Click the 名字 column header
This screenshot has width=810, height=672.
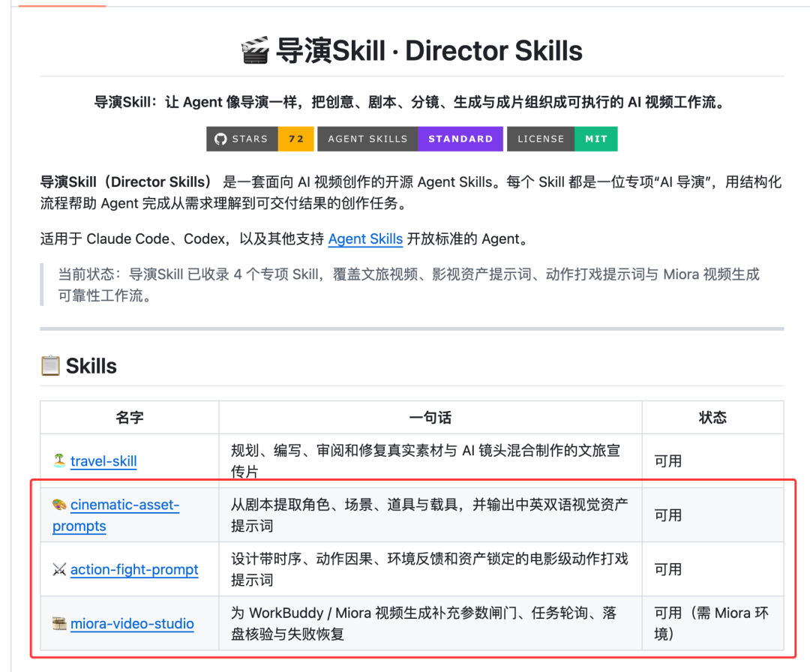pos(130,417)
